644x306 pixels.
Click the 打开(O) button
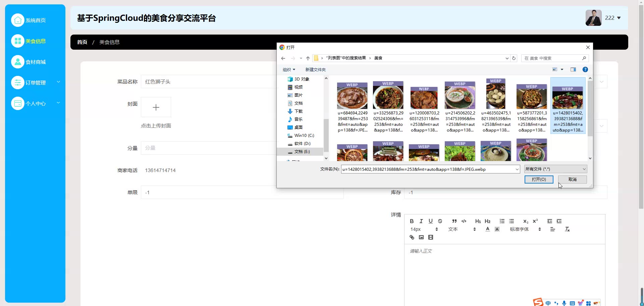539,180
